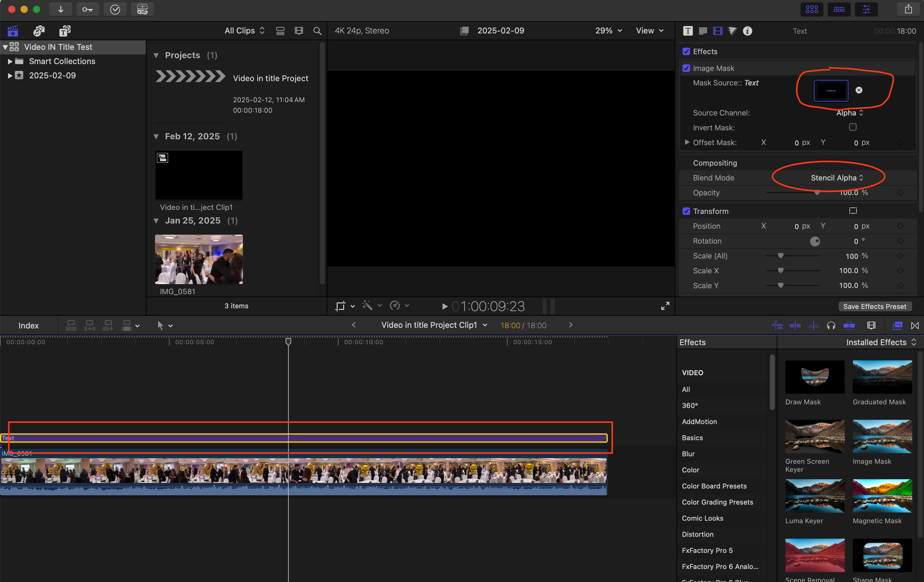The width and height of the screenshot is (924, 582).
Task: Disable the Transform checkbox
Action: coord(686,211)
